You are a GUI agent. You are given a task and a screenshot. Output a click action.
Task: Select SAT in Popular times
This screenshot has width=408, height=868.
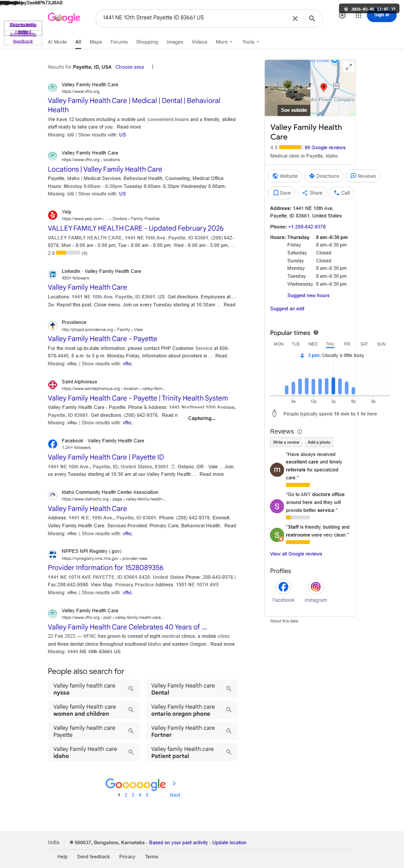[364, 344]
